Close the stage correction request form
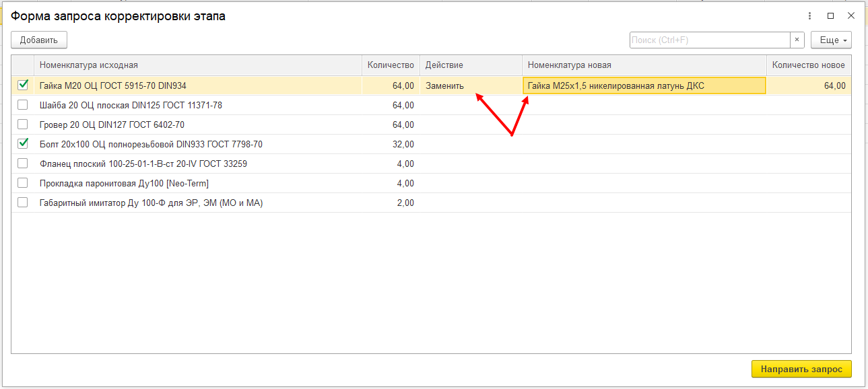The height and width of the screenshot is (389, 868). (851, 16)
